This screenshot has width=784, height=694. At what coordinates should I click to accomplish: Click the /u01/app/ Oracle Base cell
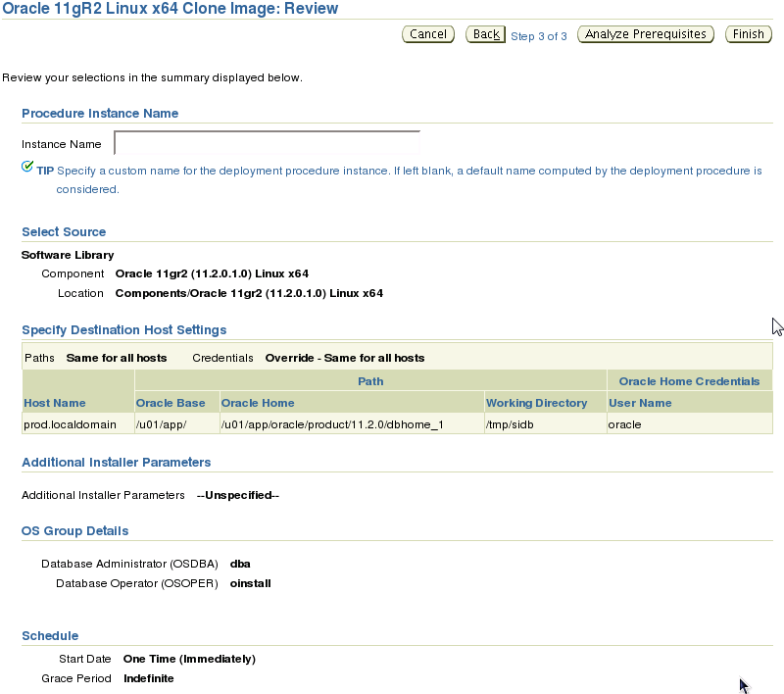[177, 424]
